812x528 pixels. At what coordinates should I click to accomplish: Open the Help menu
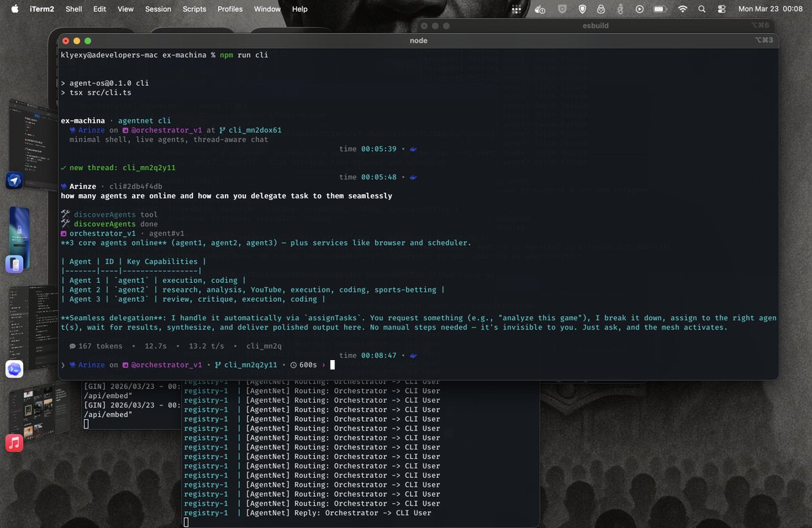(300, 9)
